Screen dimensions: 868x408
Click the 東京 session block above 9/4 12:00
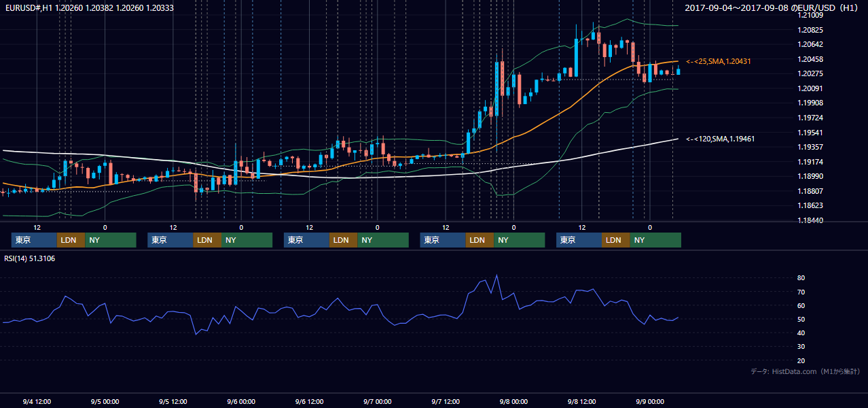click(34, 240)
